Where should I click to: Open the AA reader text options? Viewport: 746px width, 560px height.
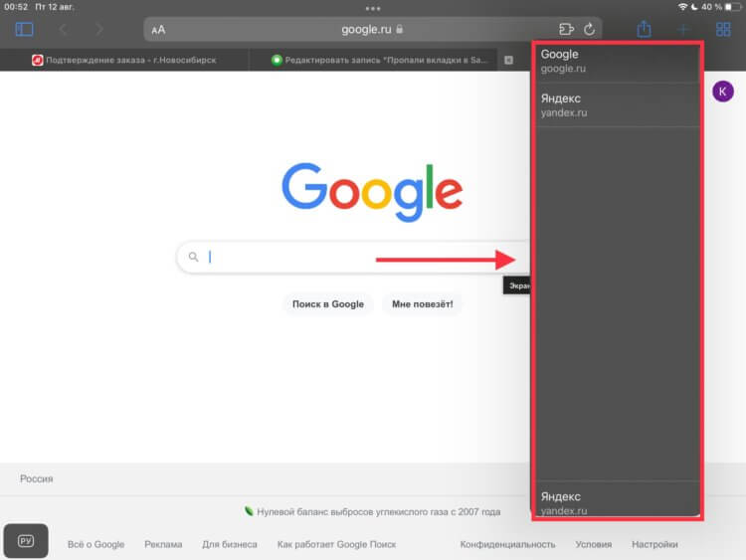[158, 30]
